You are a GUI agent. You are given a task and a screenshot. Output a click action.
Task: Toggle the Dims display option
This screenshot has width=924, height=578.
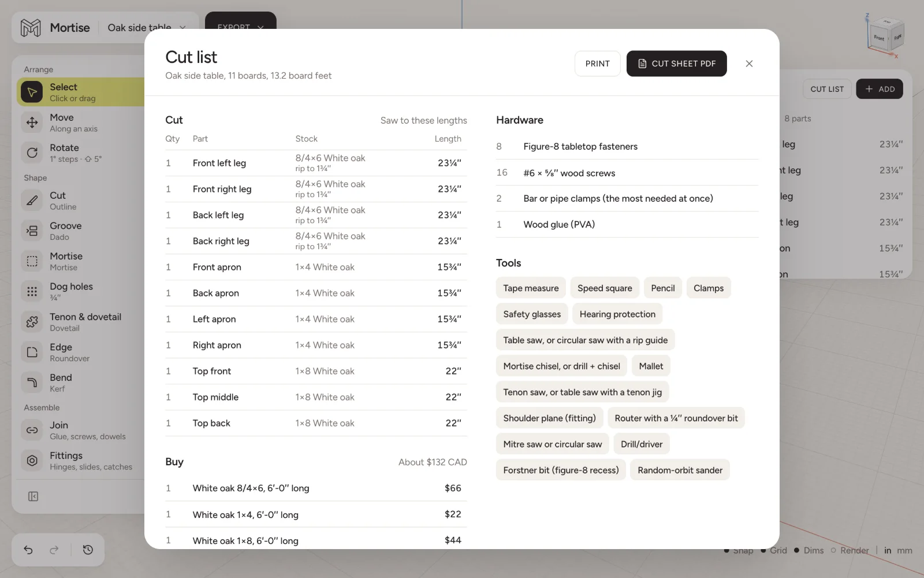[x=808, y=550]
